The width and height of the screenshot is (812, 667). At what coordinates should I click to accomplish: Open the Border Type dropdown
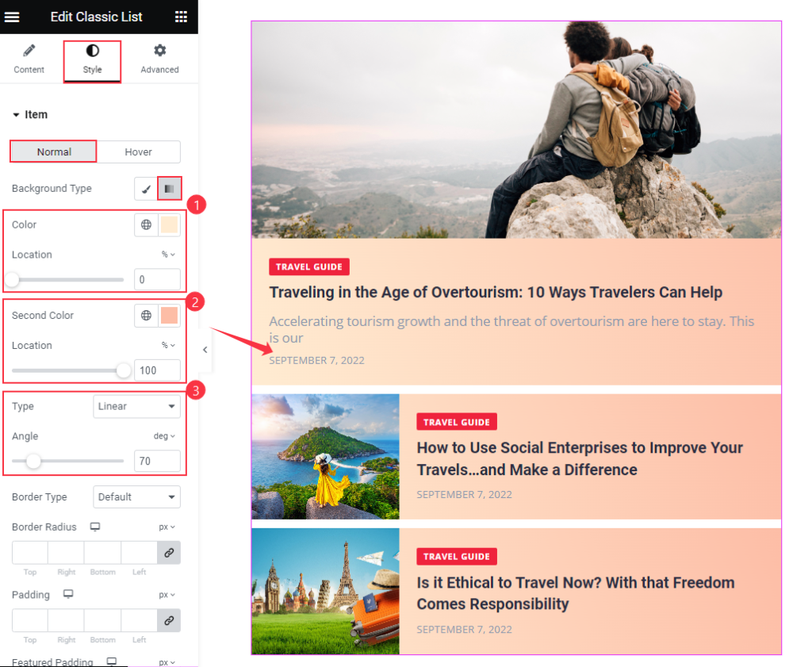pyautogui.click(x=136, y=497)
